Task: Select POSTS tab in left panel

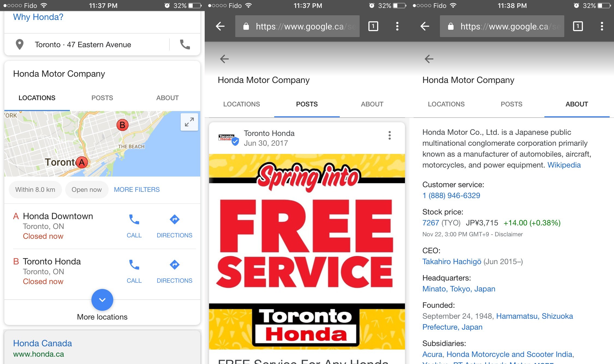Action: pos(102,98)
